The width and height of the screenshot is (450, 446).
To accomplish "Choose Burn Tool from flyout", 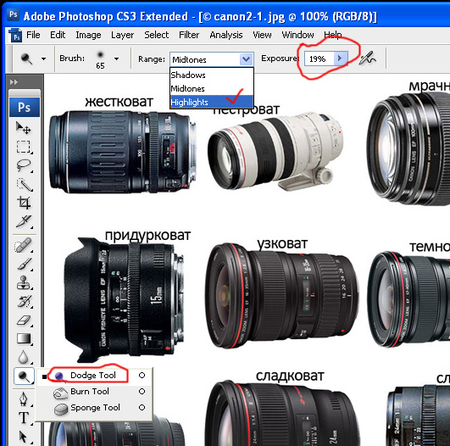I will pos(93,391).
